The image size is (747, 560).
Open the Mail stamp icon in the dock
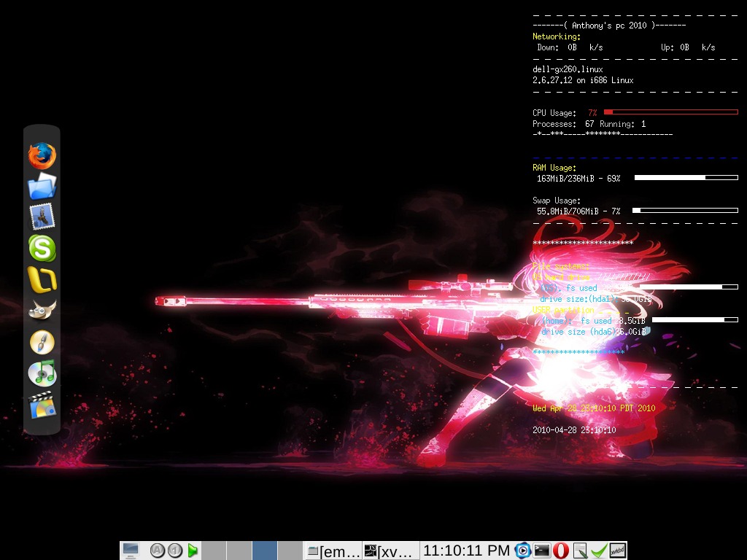coord(41,217)
